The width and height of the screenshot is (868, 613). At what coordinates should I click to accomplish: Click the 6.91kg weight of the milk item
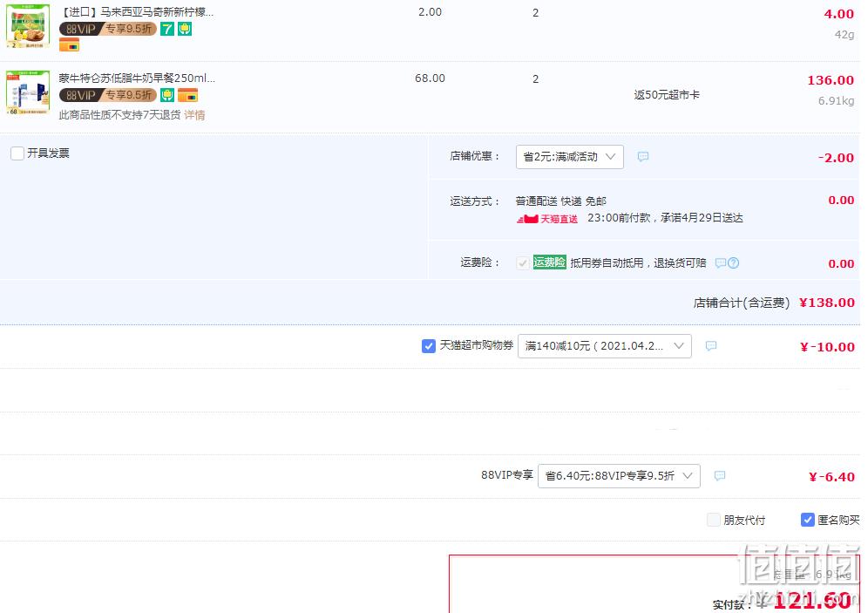tap(836, 101)
